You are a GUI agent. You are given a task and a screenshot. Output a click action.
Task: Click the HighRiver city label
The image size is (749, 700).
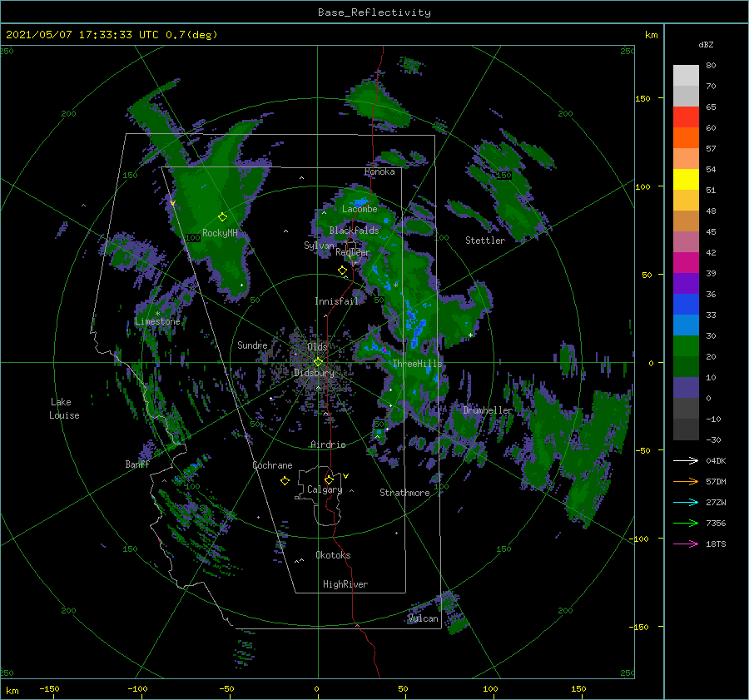[x=345, y=584]
